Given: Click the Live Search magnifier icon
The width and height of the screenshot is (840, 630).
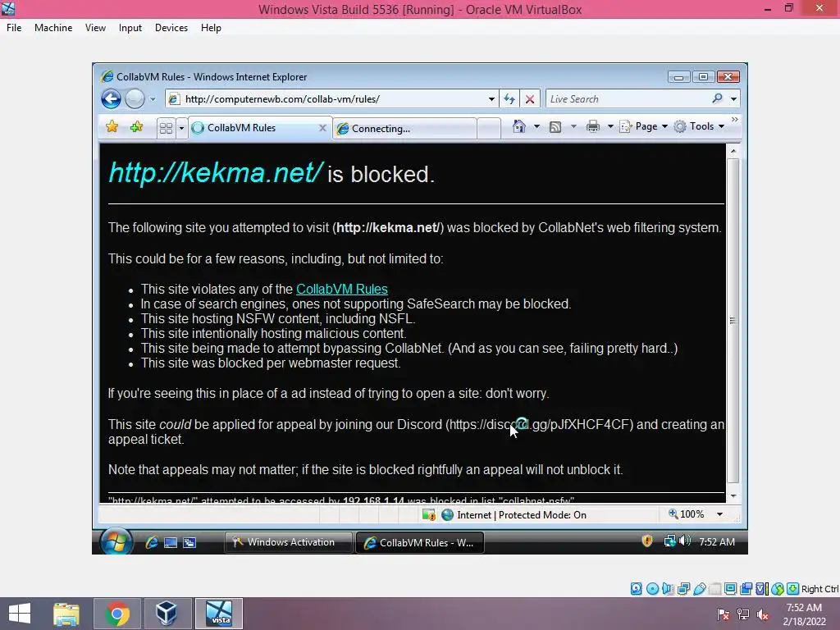Looking at the screenshot, I should [717, 98].
